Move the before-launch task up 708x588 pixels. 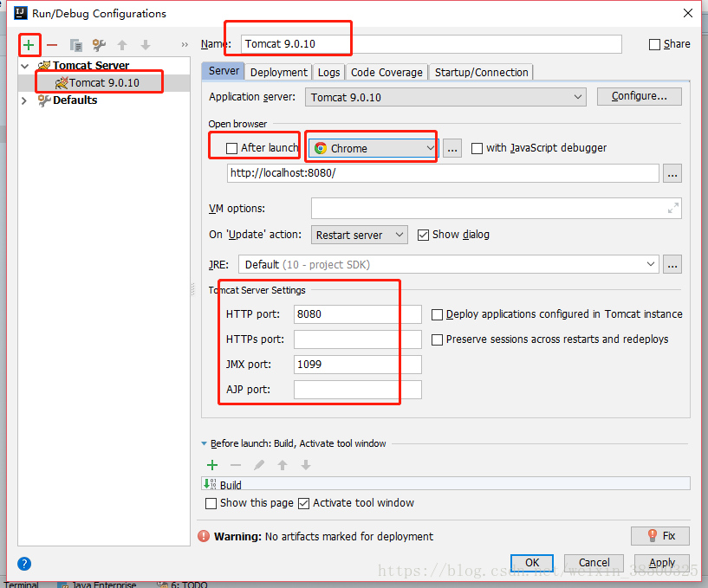[x=283, y=465]
